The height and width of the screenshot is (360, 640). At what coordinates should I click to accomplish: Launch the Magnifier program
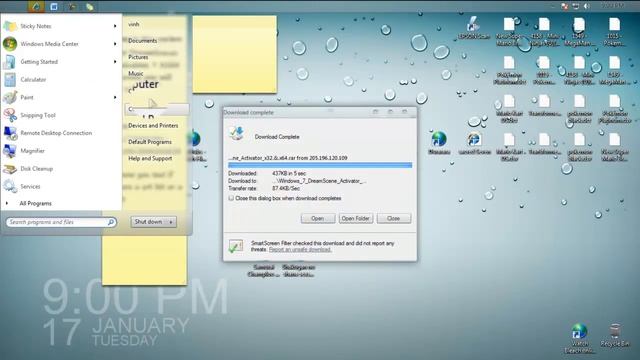tap(32, 151)
